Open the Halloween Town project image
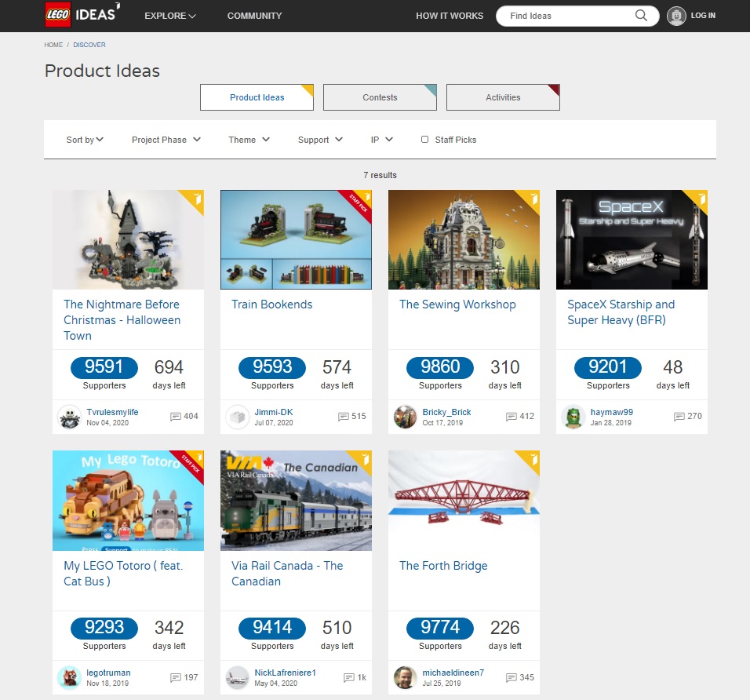Image resolution: width=750 pixels, height=700 pixels. (128, 239)
